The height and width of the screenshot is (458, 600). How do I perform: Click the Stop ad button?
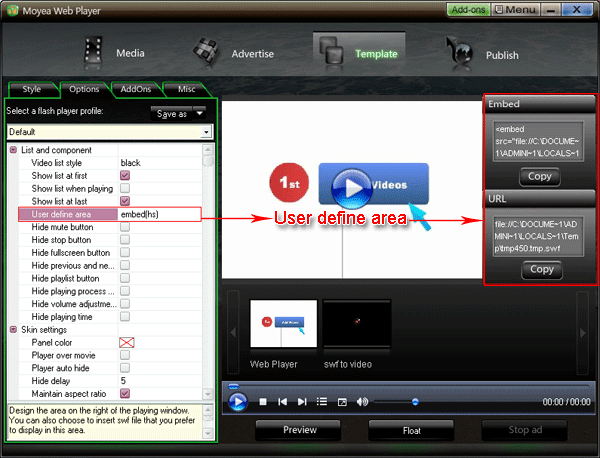pos(525,430)
